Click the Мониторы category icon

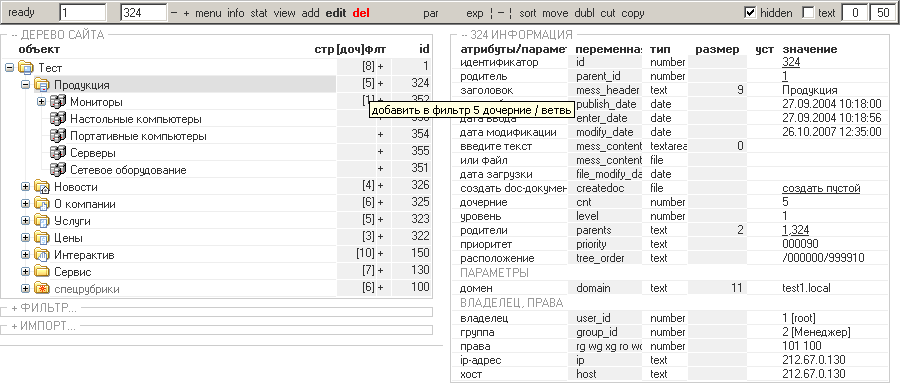pos(58,102)
